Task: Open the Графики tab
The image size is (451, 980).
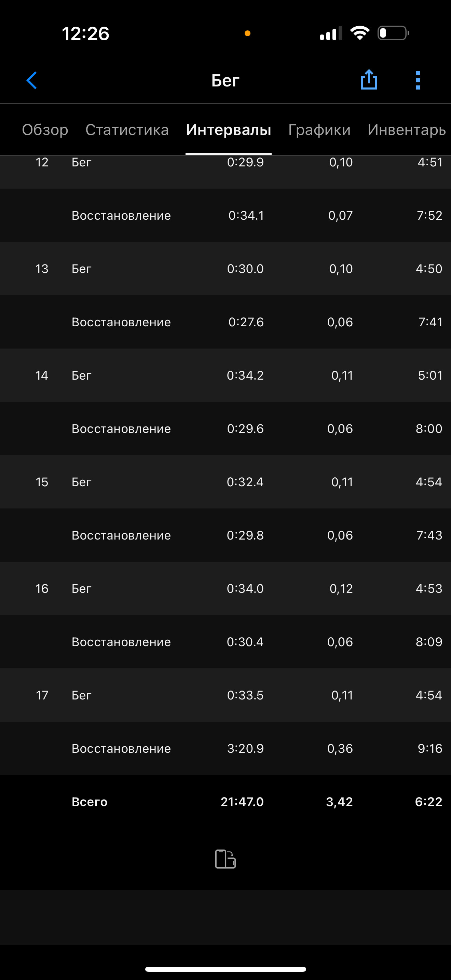Action: click(x=319, y=130)
